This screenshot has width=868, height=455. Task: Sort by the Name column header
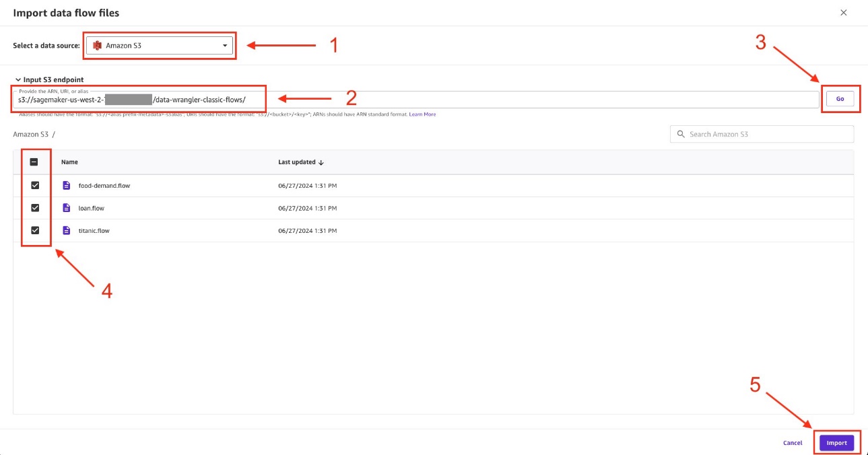69,162
